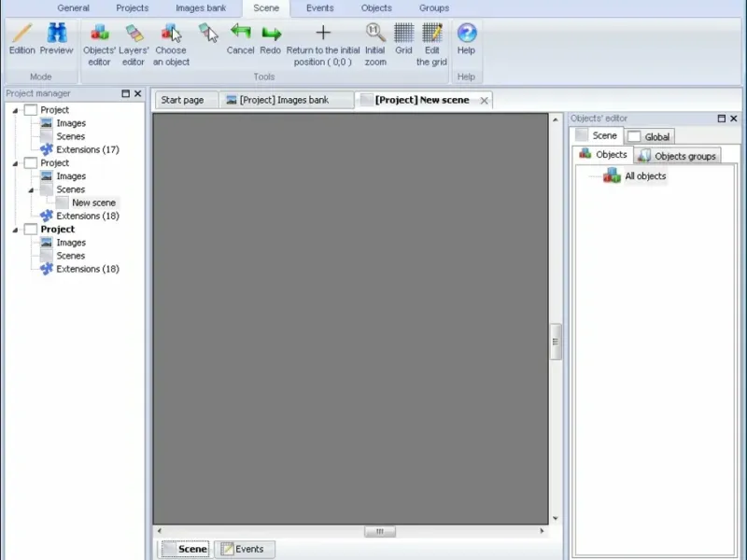
Task: Click the Choose an object tool
Action: pyautogui.click(x=171, y=45)
